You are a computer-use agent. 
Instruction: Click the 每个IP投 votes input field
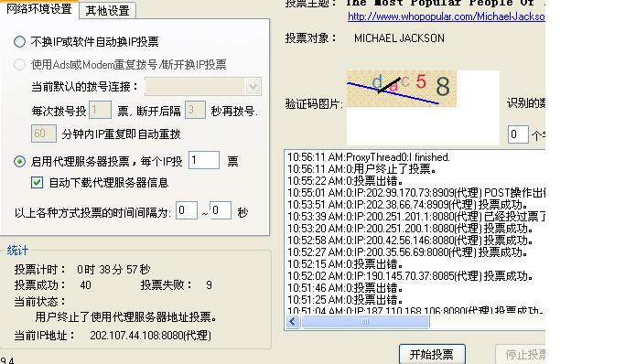[204, 160]
